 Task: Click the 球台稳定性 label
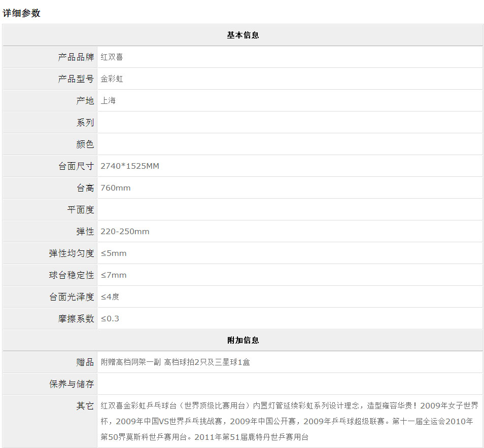pos(72,275)
